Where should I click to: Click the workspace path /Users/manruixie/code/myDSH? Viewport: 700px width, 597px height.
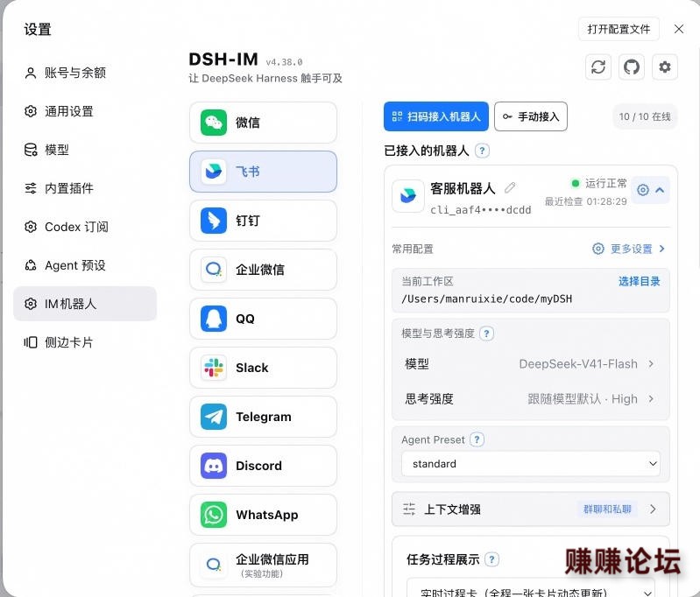[x=486, y=298]
